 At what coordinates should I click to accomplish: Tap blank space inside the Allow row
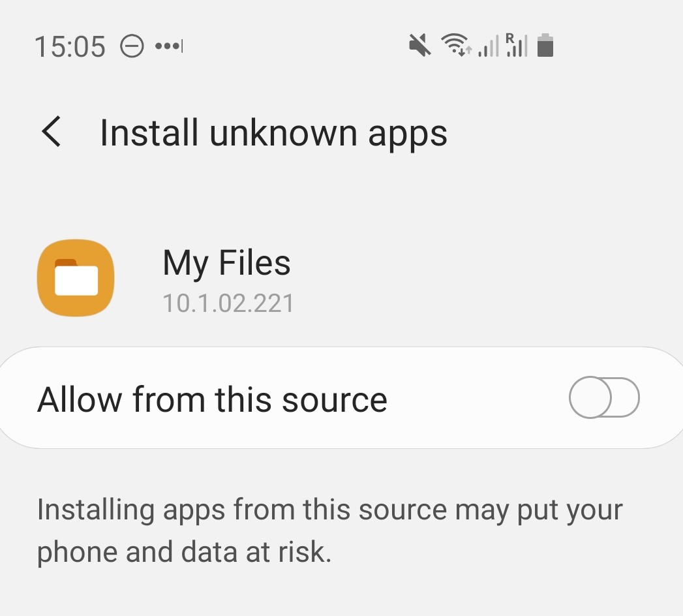476,398
